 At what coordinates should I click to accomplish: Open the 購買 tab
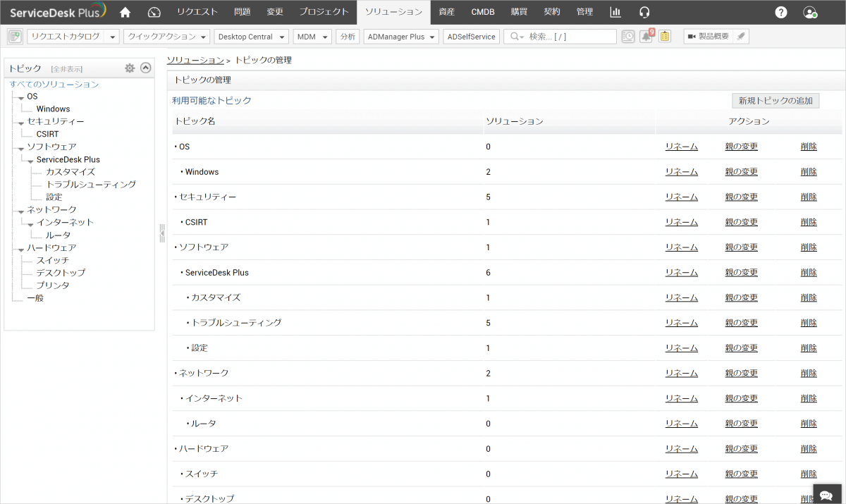(520, 12)
